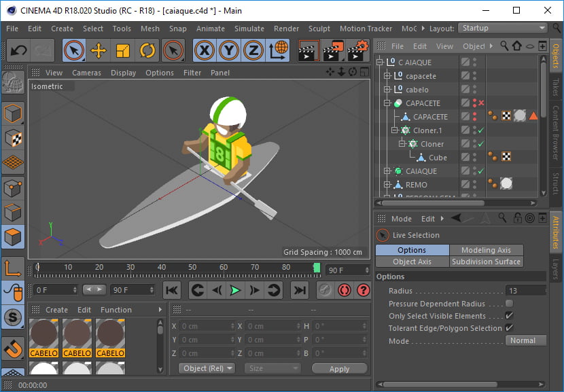Screen dimensions: 564x392
Task: Switch to the Modeling Axis tab
Action: coord(486,250)
